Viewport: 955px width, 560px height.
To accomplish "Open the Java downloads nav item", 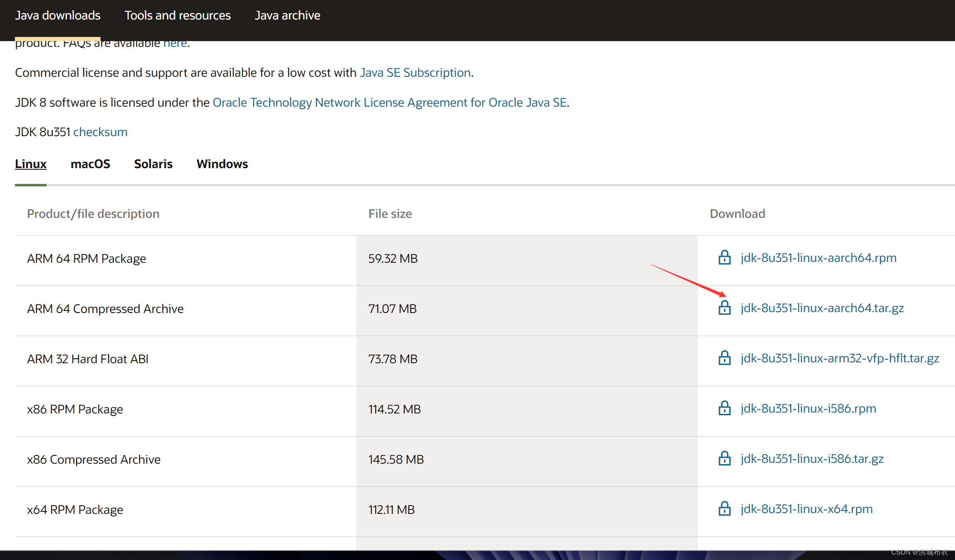I will (58, 15).
